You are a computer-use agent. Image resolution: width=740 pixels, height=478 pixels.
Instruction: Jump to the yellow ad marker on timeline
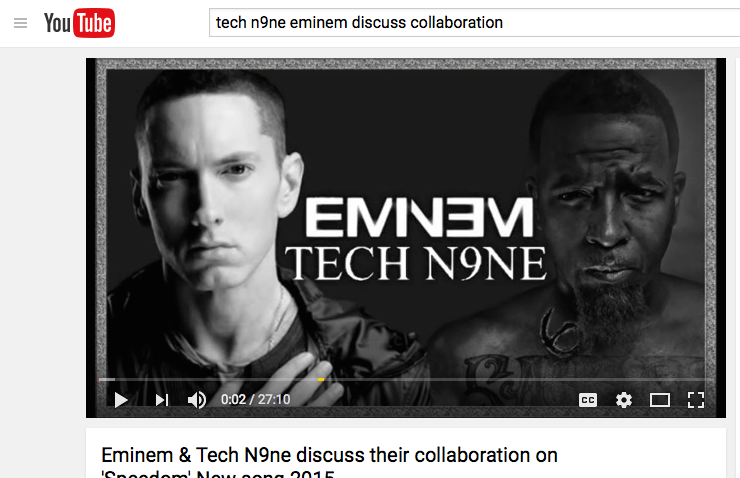pos(321,379)
